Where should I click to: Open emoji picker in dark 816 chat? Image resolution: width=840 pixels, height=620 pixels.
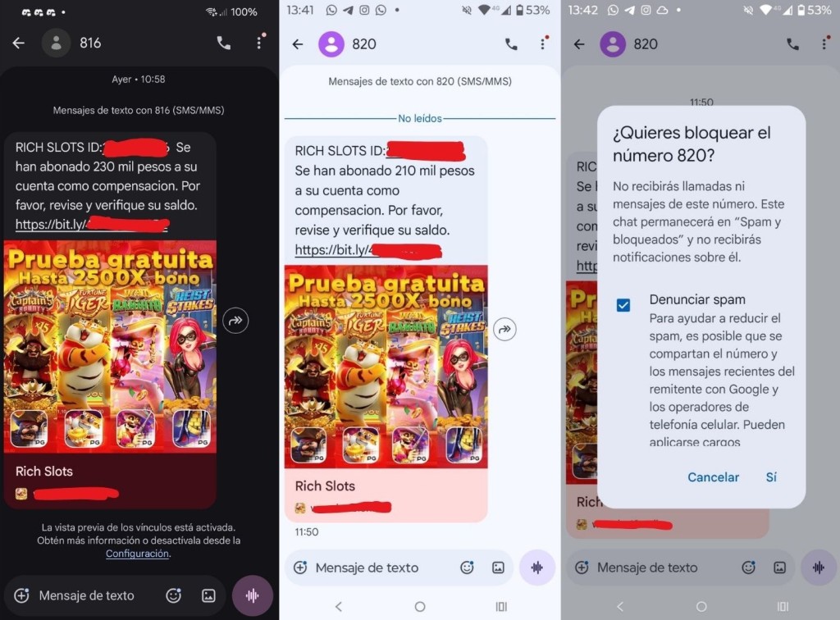point(174,595)
